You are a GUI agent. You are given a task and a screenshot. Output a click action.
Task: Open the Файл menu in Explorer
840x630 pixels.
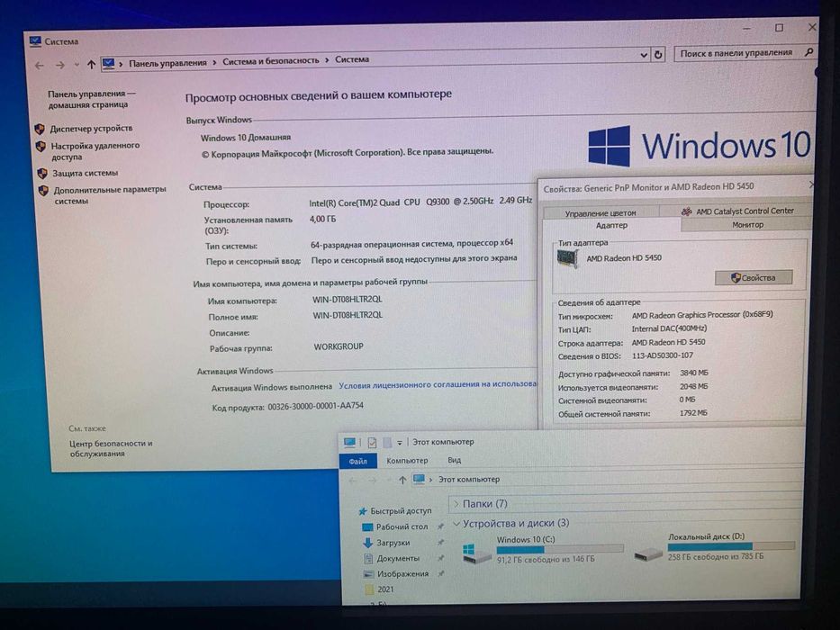point(357,461)
